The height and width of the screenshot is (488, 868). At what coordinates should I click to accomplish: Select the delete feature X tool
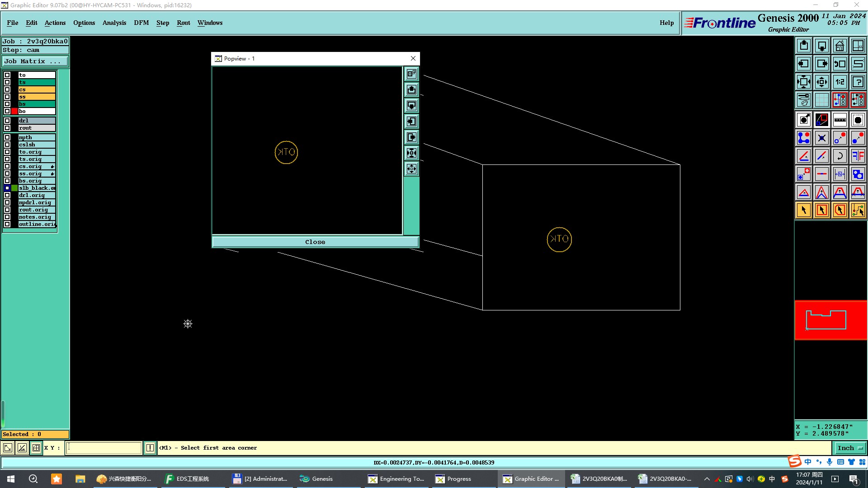(822, 138)
